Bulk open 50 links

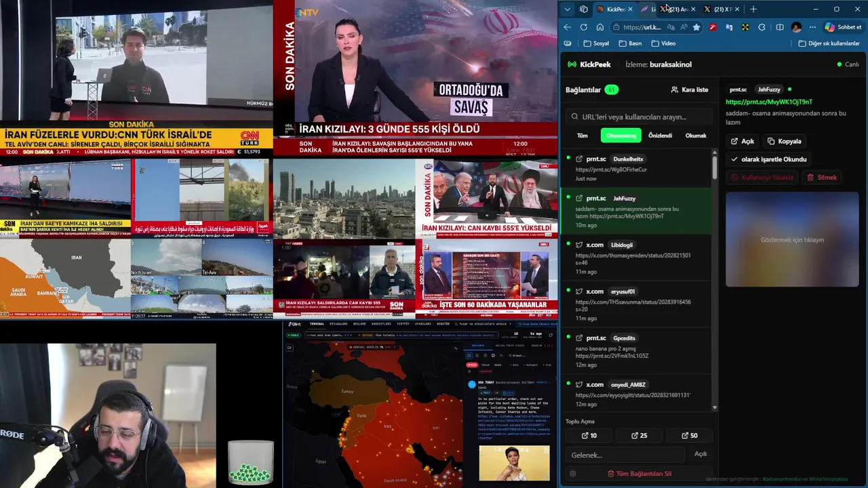tap(690, 436)
